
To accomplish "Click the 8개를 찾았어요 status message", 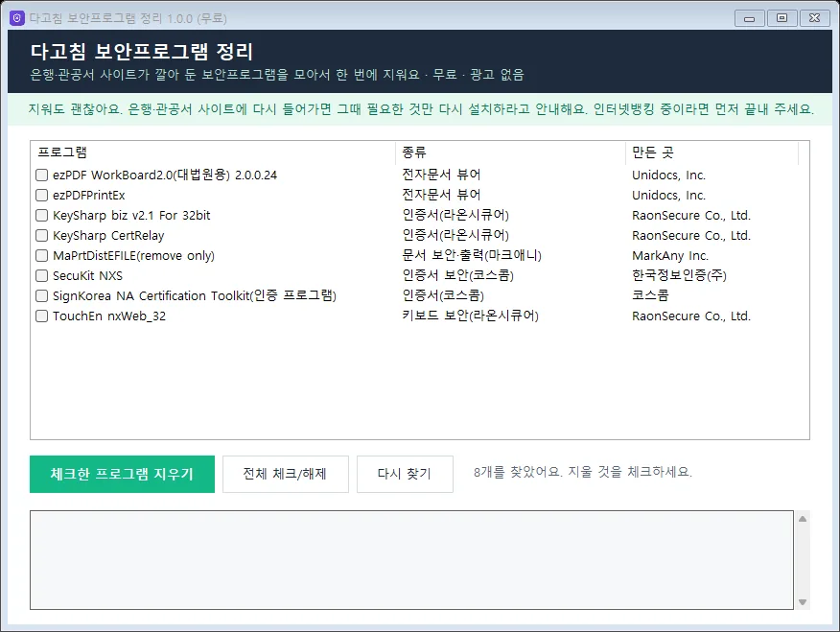I will pyautogui.click(x=583, y=472).
